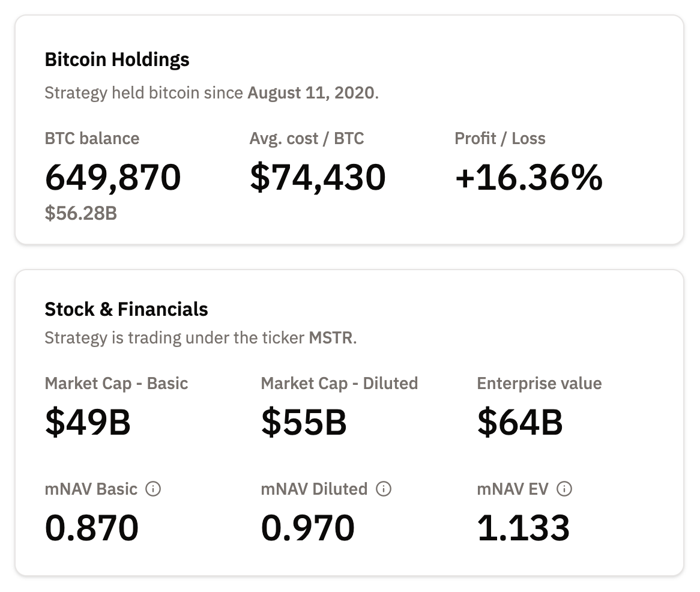Viewport: 700px width, 592px height.
Task: Select the BTC balance value 649,870
Action: (113, 177)
